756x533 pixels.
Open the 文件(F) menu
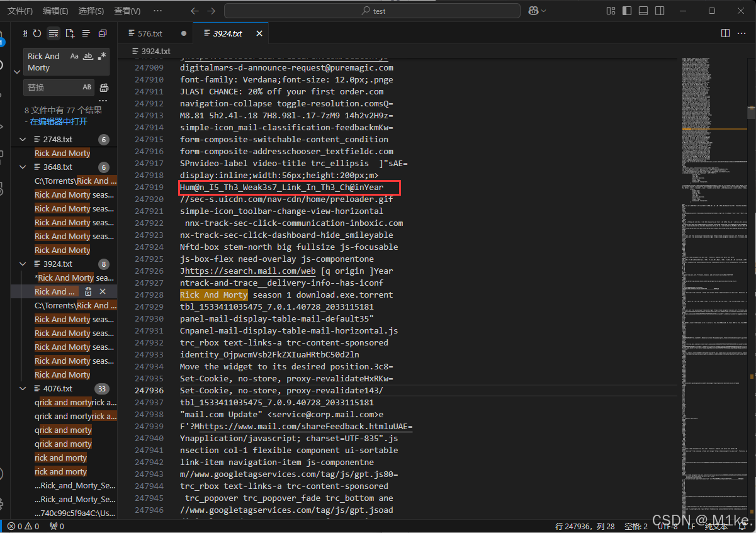point(20,11)
